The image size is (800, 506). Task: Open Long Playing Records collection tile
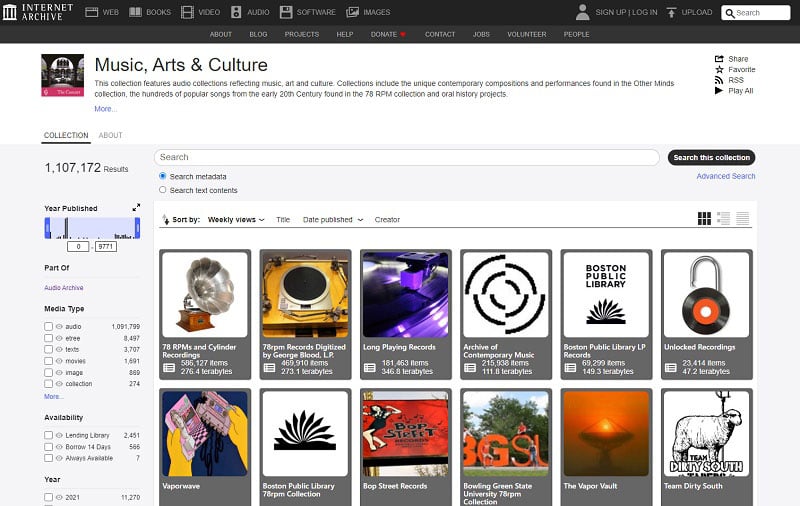(x=406, y=314)
